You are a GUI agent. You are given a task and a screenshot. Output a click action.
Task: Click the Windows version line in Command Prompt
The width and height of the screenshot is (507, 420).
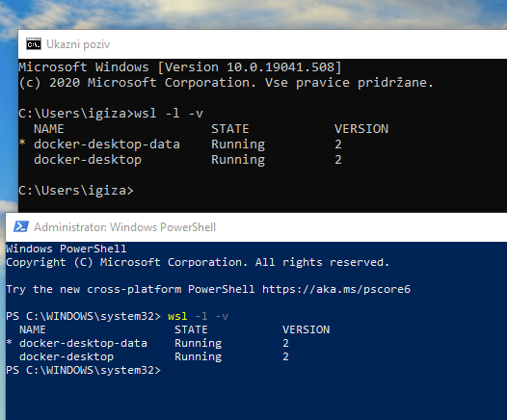(x=180, y=67)
